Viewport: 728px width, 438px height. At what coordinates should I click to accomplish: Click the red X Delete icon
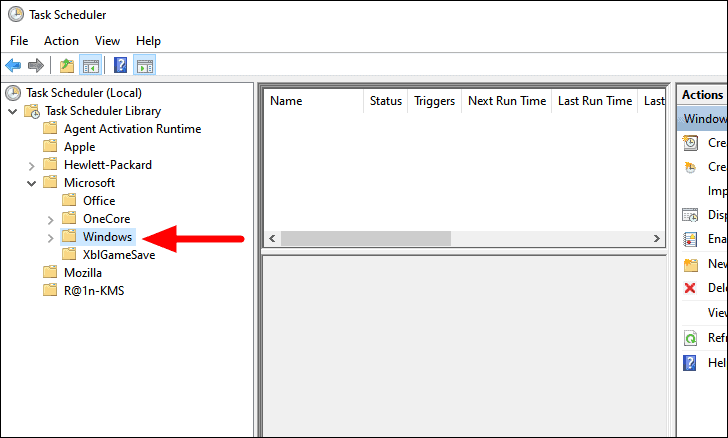(x=690, y=288)
